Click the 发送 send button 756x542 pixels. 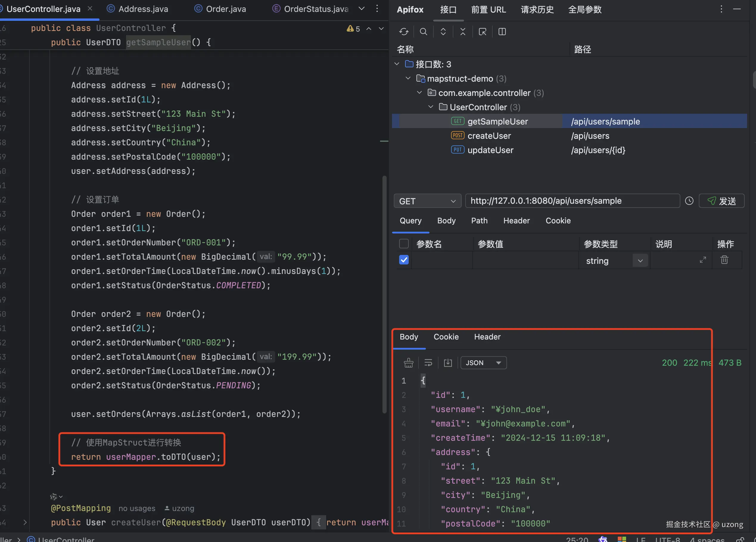(721, 201)
